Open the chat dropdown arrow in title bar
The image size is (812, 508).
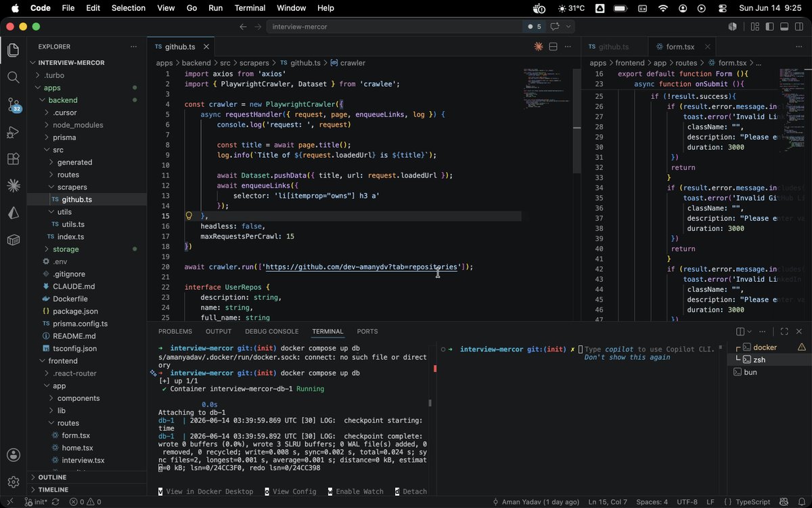(x=568, y=26)
